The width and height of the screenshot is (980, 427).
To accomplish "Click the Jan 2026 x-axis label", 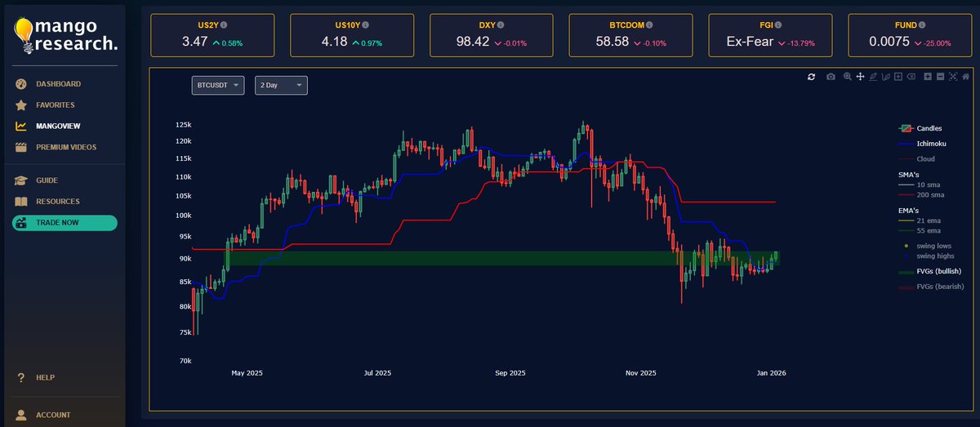I will 772,373.
